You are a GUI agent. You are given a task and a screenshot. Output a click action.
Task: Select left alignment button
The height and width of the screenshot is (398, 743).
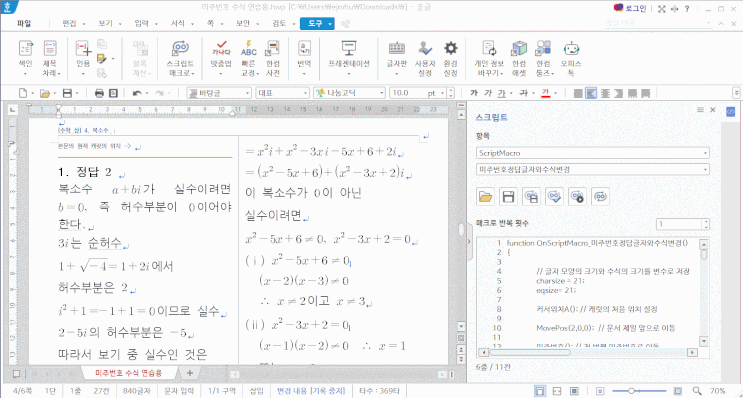(591, 93)
